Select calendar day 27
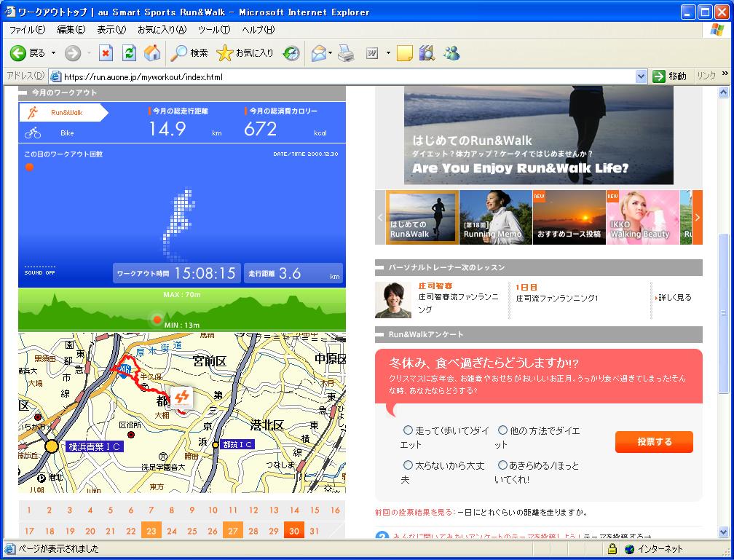The height and width of the screenshot is (560, 734). (x=233, y=531)
